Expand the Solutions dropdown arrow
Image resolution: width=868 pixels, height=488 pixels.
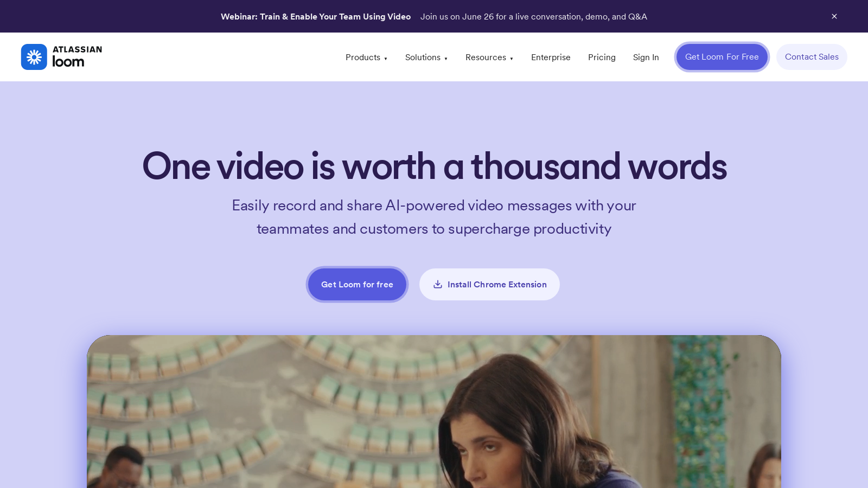[x=446, y=59]
